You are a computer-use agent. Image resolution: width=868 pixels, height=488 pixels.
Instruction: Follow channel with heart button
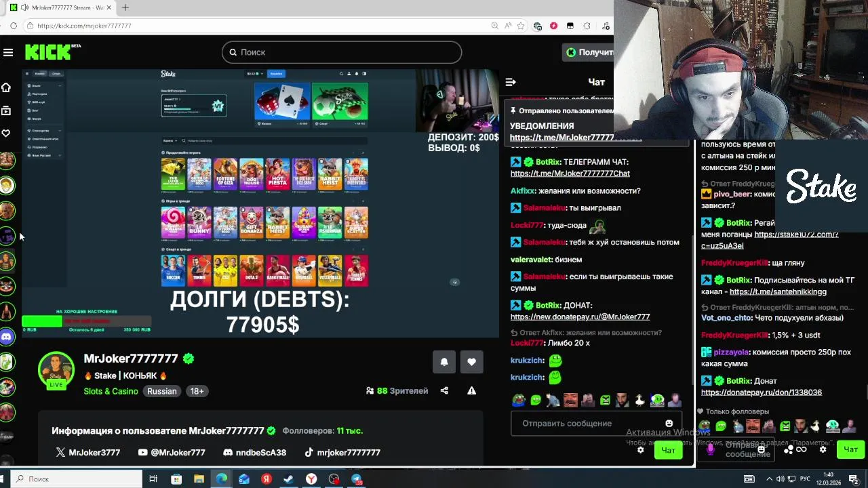(x=472, y=362)
